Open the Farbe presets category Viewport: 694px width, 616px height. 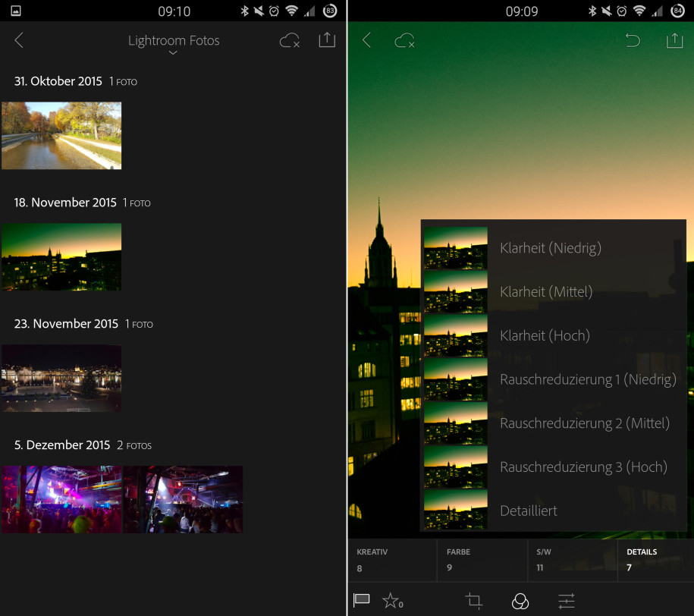tap(482, 560)
